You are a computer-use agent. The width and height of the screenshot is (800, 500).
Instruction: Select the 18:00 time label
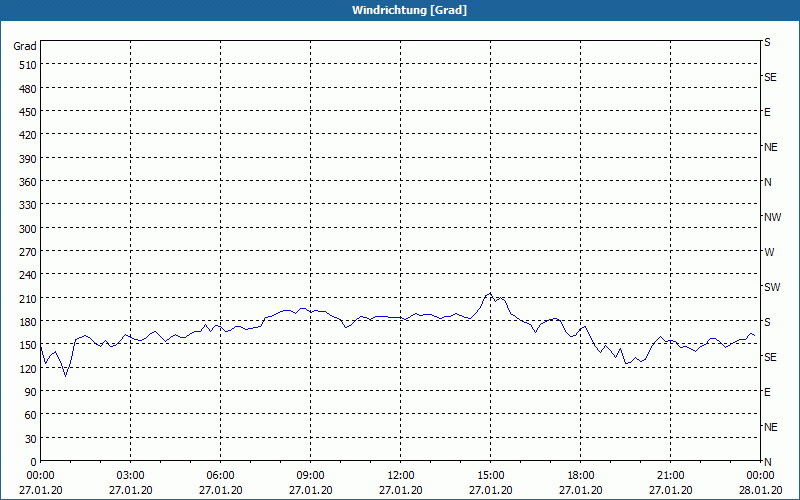(x=581, y=476)
